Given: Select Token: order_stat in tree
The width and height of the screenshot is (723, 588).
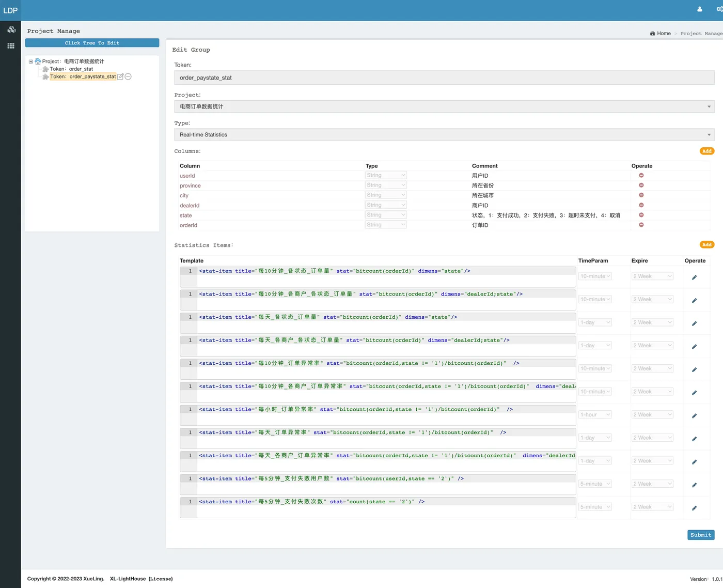Looking at the screenshot, I should click(71, 69).
